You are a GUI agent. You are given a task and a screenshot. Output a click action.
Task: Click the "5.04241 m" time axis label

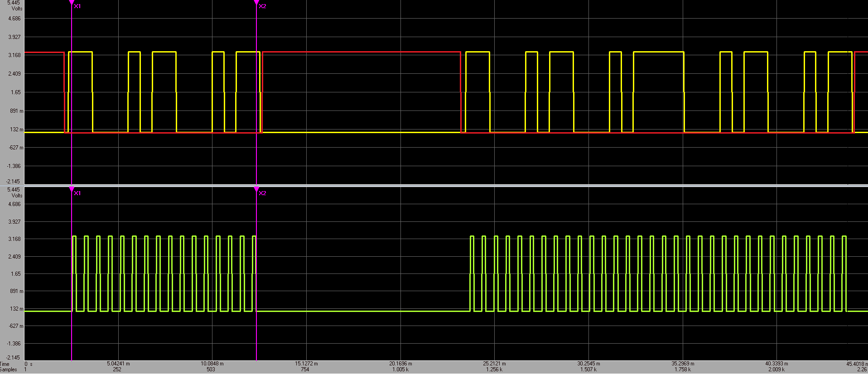[118, 364]
